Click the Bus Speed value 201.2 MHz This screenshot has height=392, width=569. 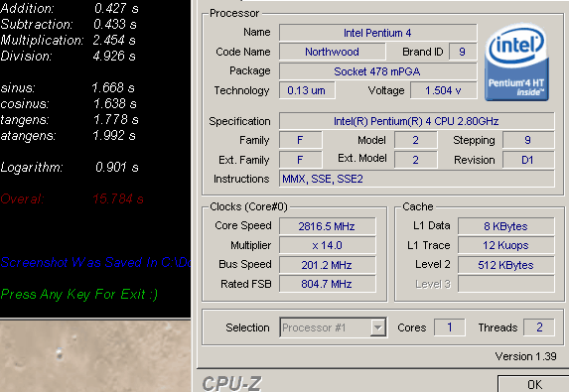click(327, 265)
